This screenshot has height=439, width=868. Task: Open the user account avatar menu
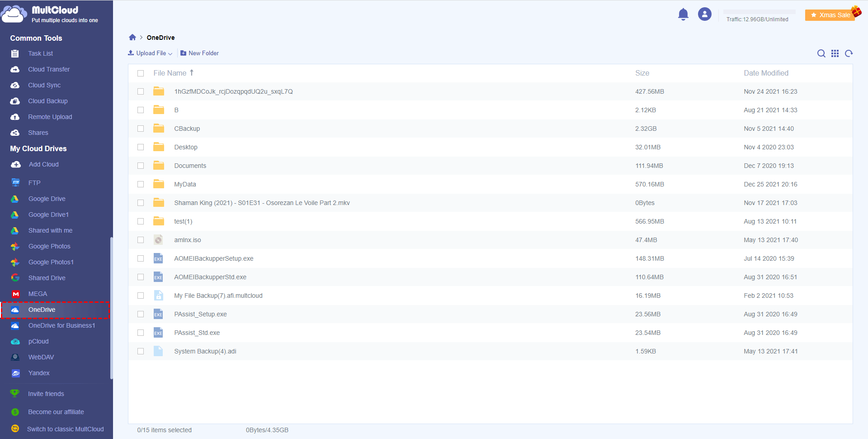(x=704, y=14)
